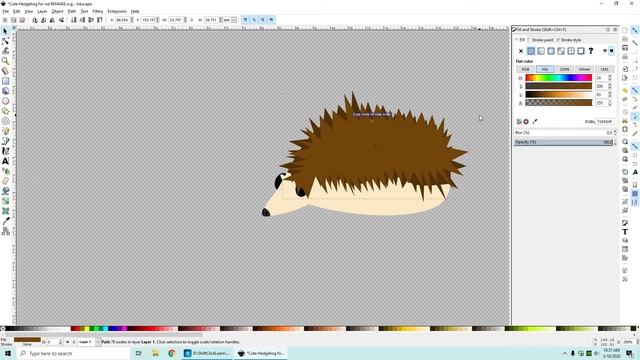The height and width of the screenshot is (360, 640).
Task: Raise selection to top
Action: (100, 20)
